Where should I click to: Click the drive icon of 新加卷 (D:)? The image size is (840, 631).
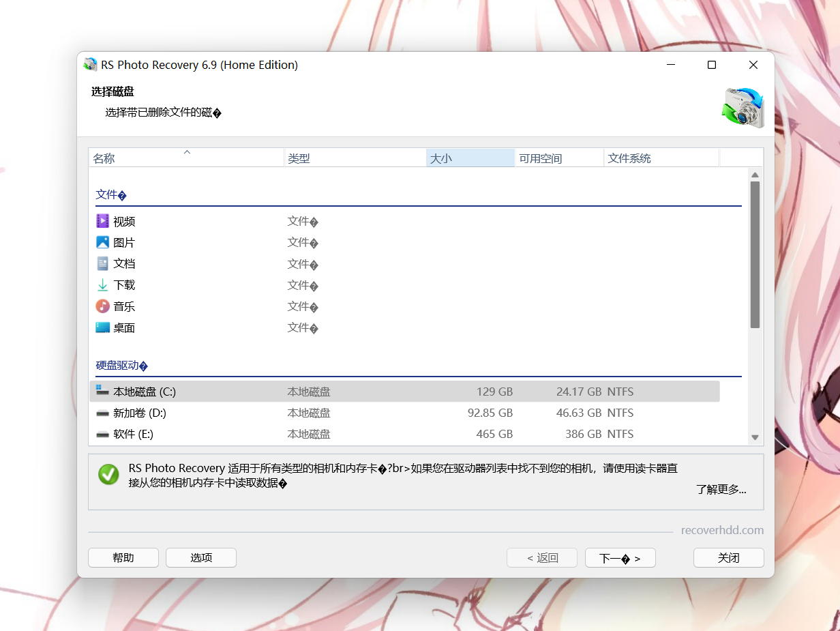(102, 413)
